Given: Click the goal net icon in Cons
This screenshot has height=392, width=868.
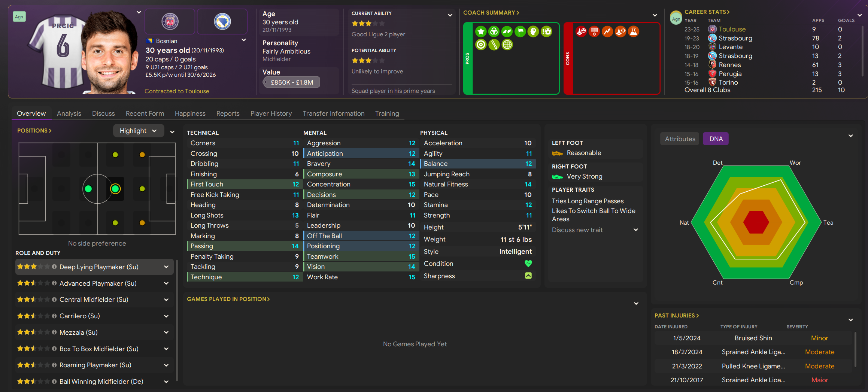Looking at the screenshot, I should [x=594, y=31].
